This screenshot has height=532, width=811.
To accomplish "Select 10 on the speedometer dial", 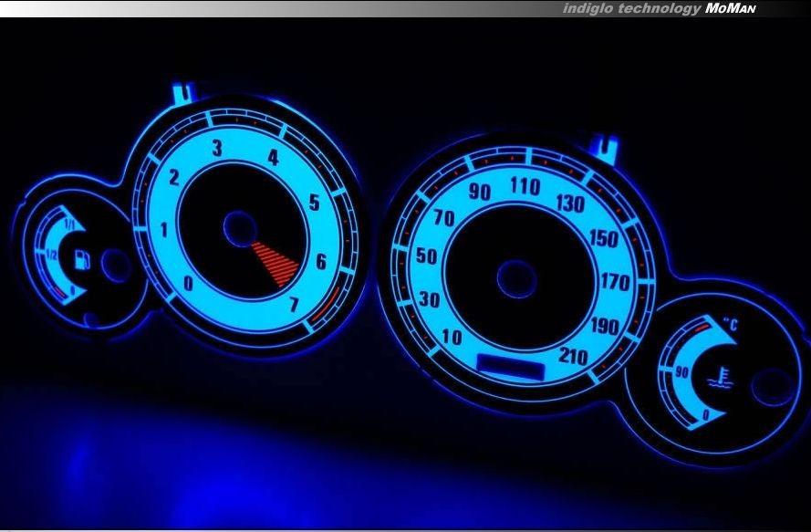I will click(x=451, y=337).
